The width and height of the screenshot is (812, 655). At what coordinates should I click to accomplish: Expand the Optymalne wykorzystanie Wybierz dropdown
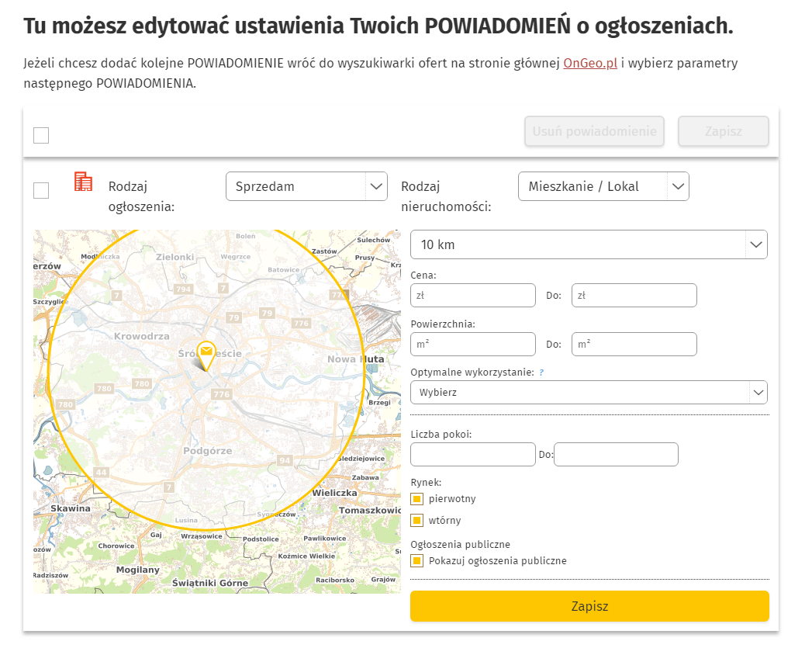point(589,393)
